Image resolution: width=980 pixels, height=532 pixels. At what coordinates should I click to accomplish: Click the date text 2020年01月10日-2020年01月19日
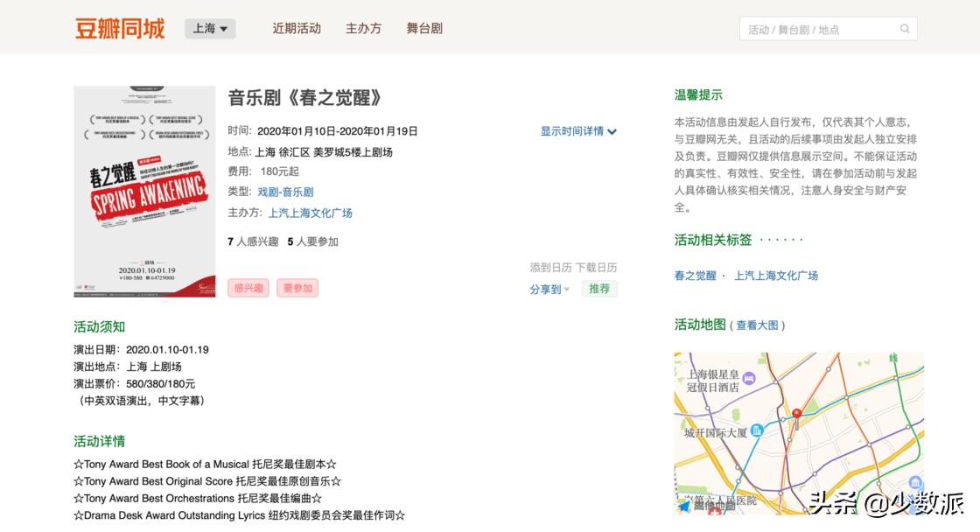point(338,131)
